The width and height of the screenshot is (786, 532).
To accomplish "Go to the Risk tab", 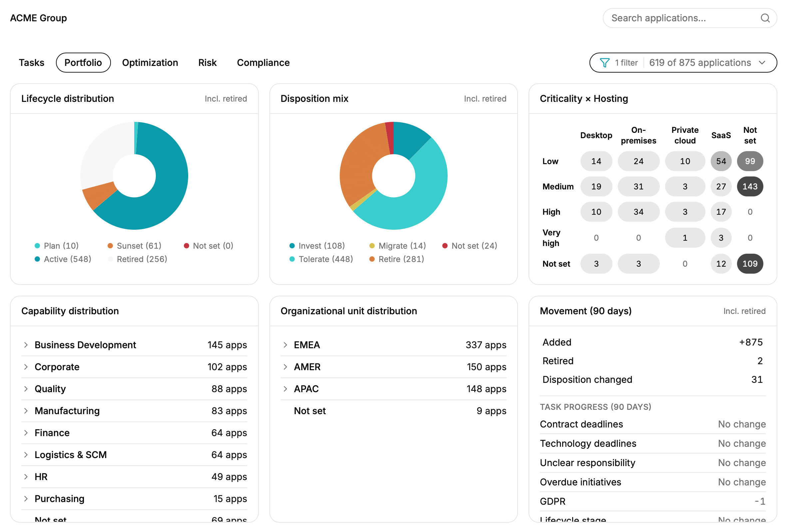I will [207, 63].
